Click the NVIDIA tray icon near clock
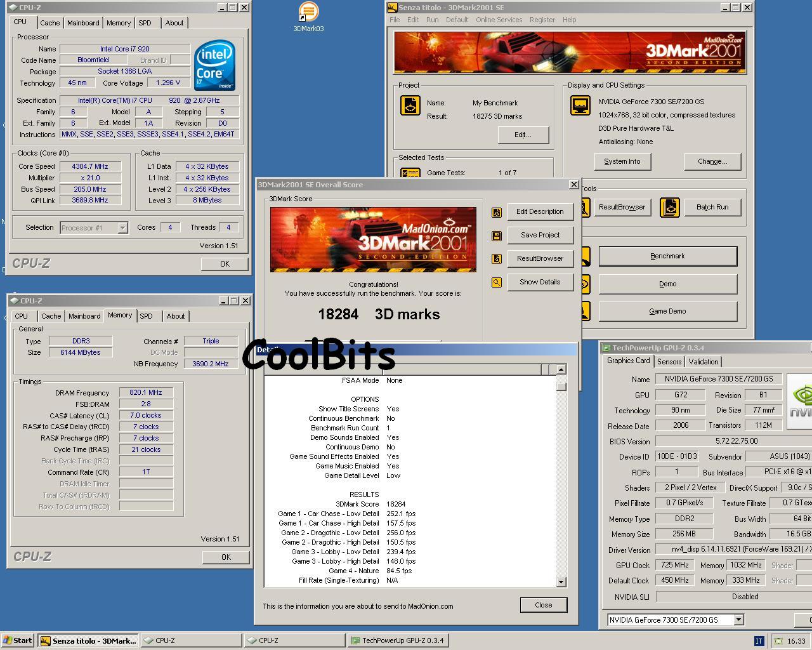 (x=779, y=641)
